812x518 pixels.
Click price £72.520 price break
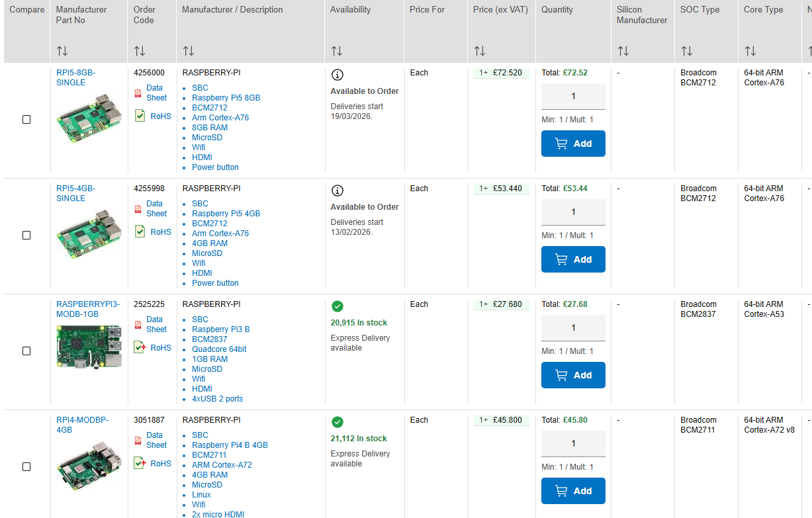point(502,73)
